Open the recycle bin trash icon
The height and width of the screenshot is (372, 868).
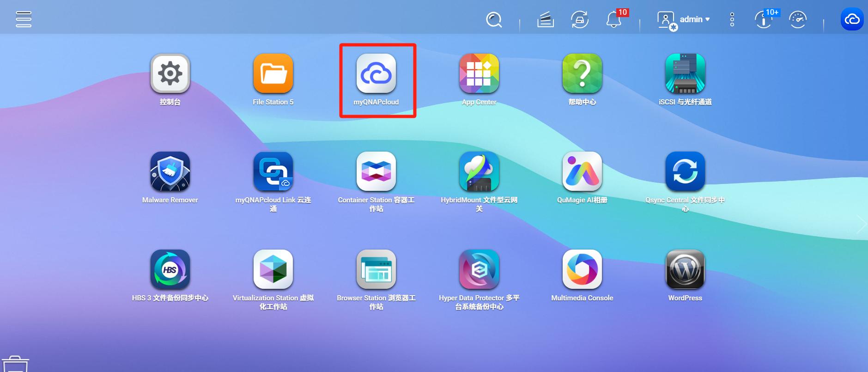15,364
